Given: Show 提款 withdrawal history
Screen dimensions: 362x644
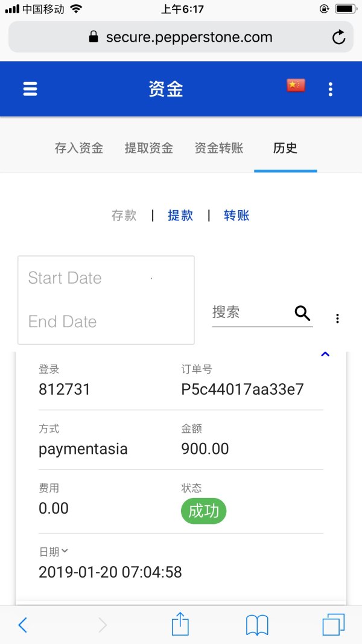Looking at the screenshot, I should [180, 215].
